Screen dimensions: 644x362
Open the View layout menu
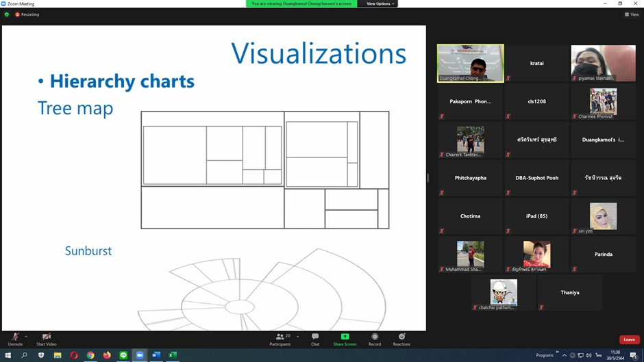(632, 14)
